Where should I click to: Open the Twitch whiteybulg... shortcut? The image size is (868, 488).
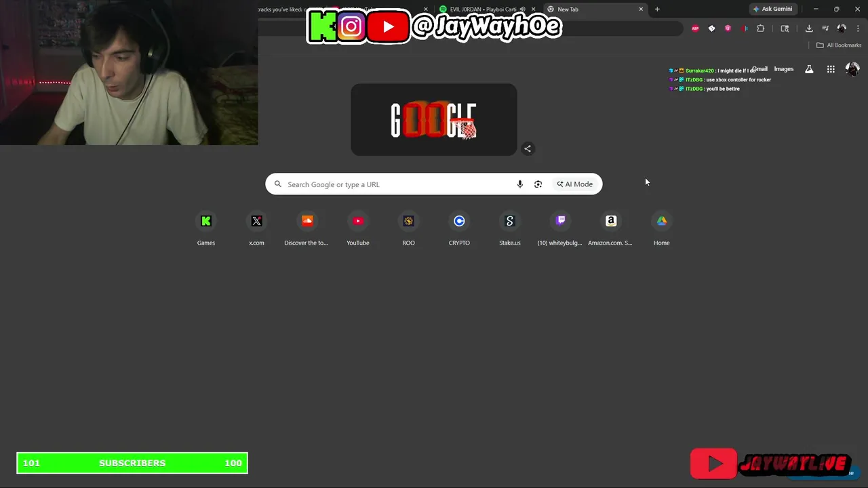click(560, 229)
